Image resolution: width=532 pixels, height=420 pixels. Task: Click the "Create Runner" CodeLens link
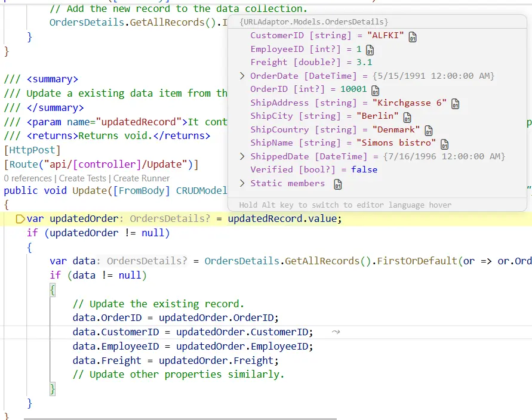coord(142,178)
